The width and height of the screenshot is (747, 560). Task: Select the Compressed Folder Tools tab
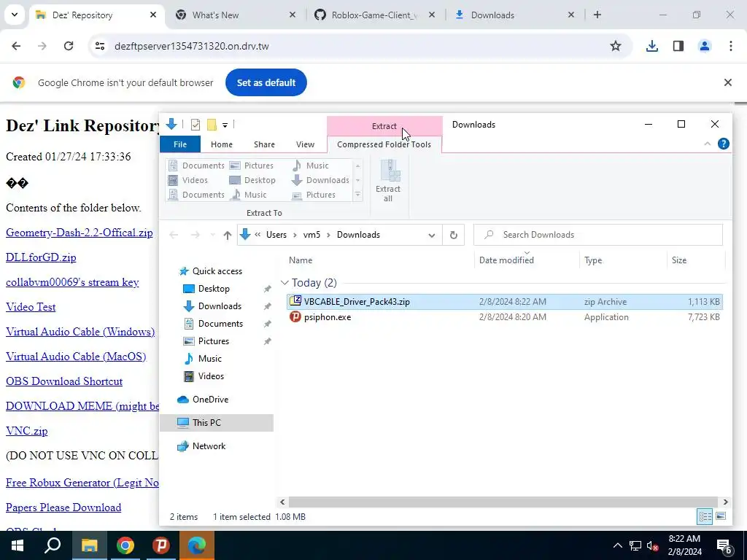[x=384, y=144]
